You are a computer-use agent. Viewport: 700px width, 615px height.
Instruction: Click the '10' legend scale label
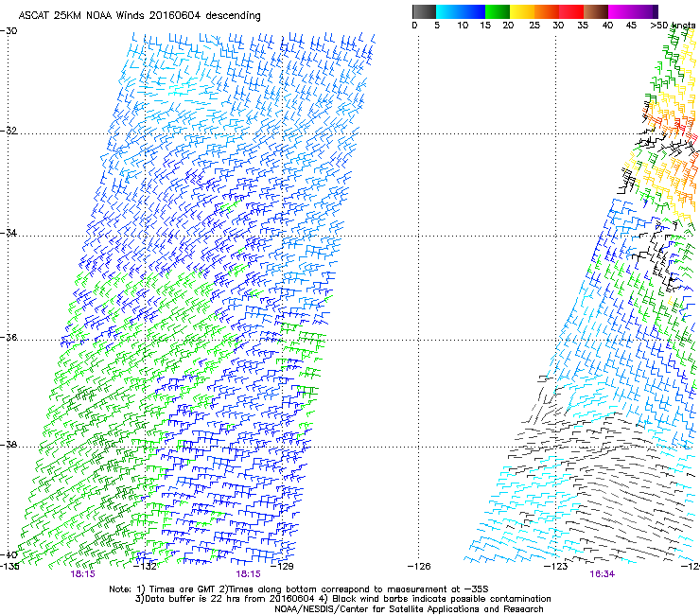(463, 26)
